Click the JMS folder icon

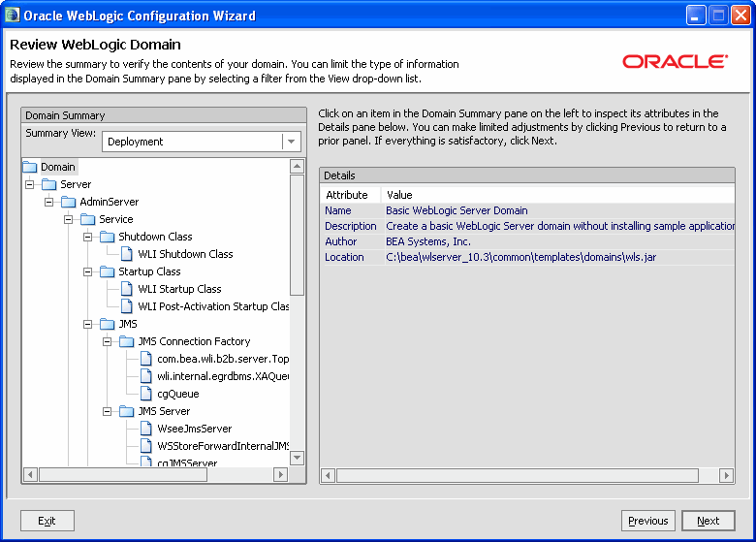[x=107, y=324]
